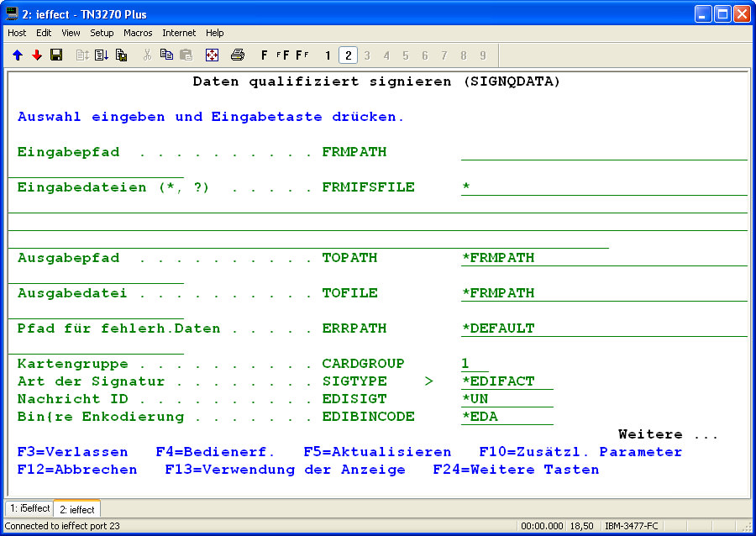This screenshot has height=536, width=756.
Task: Select the large F font icon
Action: [265, 55]
